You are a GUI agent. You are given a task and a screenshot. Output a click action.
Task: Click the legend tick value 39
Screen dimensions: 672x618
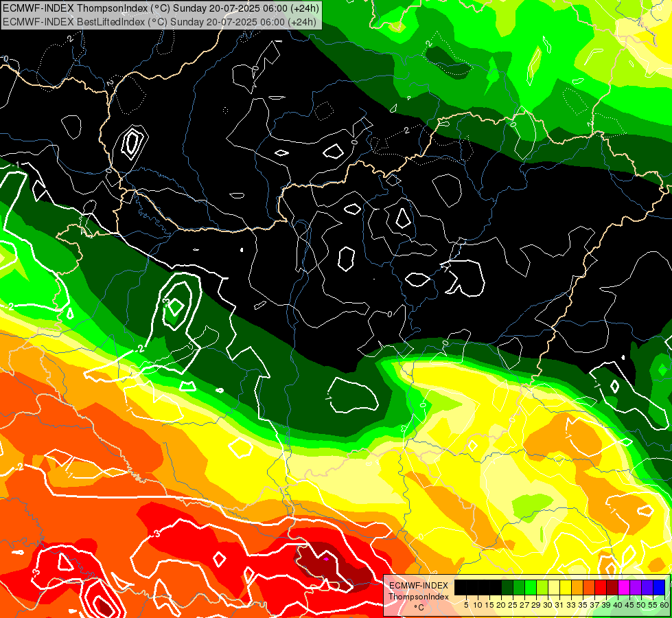coord(606,605)
